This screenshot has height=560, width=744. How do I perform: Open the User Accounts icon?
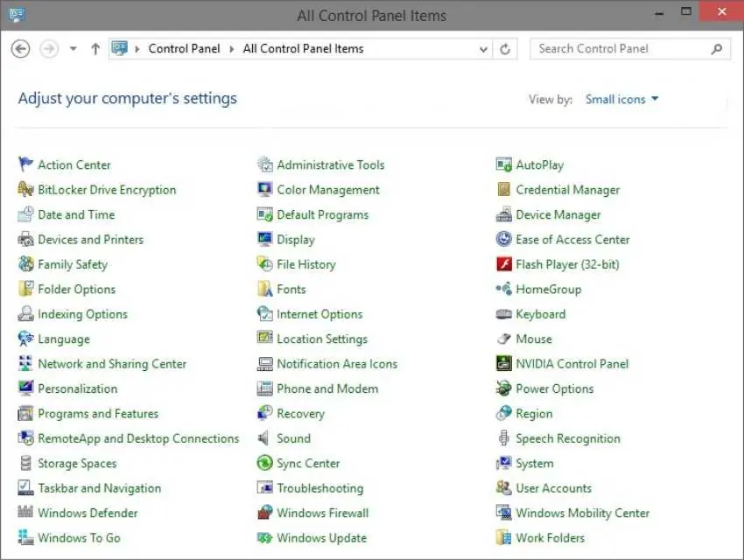(504, 487)
